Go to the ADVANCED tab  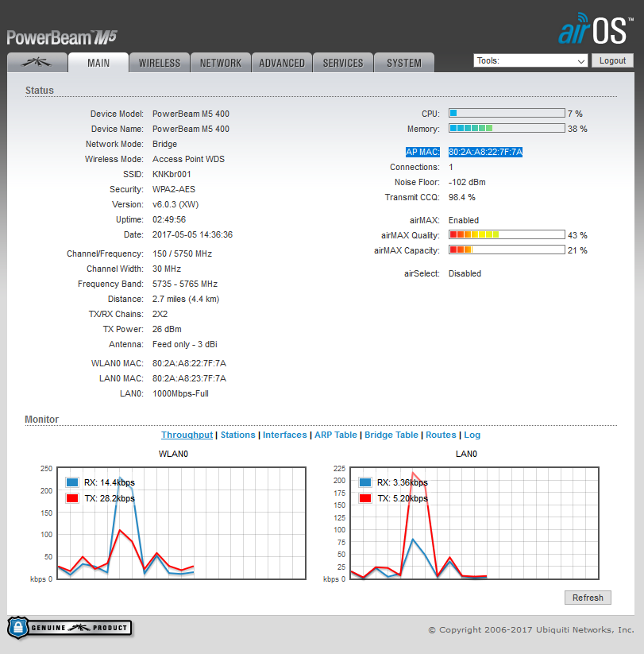(282, 63)
